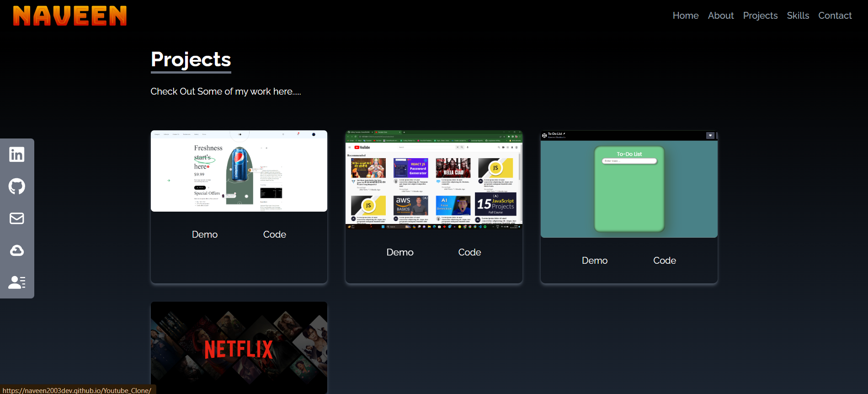Open Demo for the YouTube clone project

point(400,252)
